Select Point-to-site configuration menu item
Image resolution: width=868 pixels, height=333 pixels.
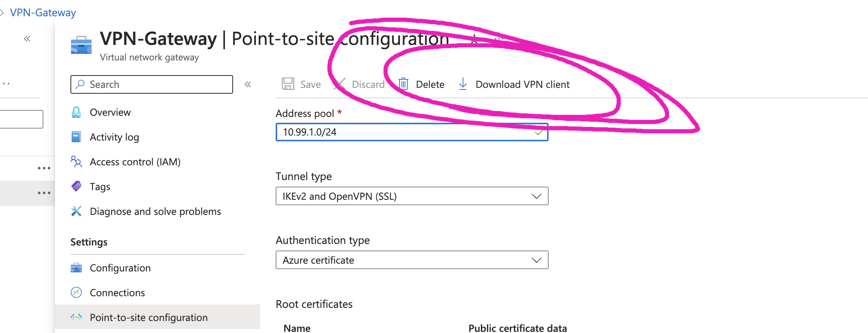(x=157, y=317)
